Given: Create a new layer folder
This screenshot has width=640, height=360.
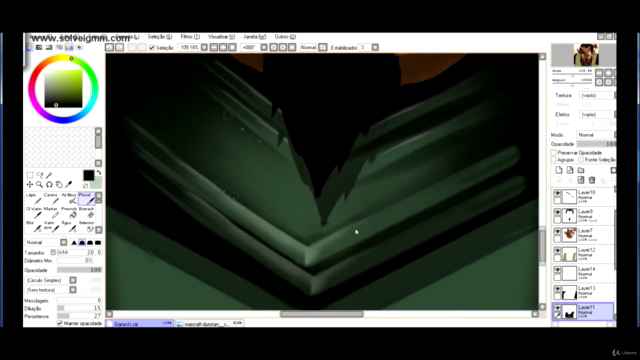Looking at the screenshot, I should (x=581, y=170).
